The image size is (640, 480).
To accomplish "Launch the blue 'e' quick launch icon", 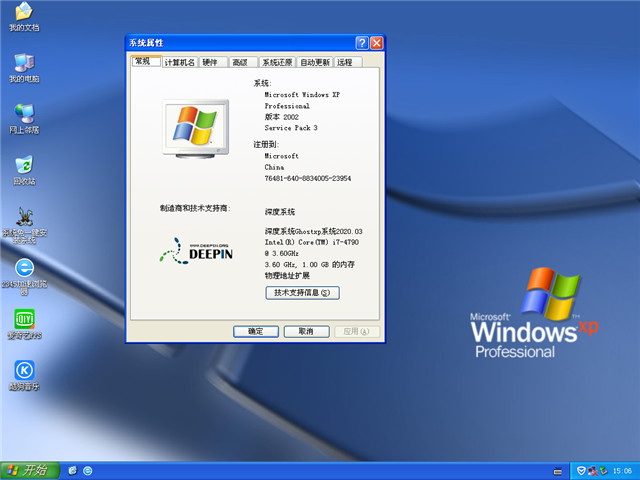I will pyautogui.click(x=88, y=471).
